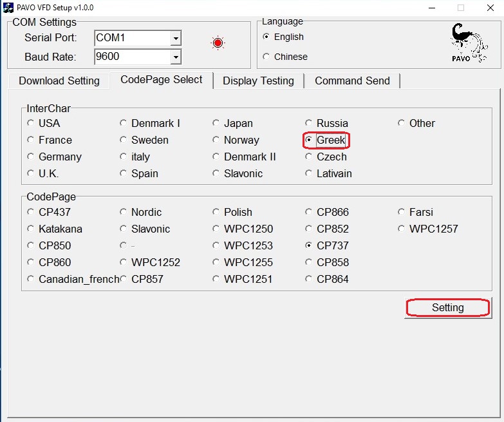Select Farsi code page
504x422 pixels.
point(415,212)
